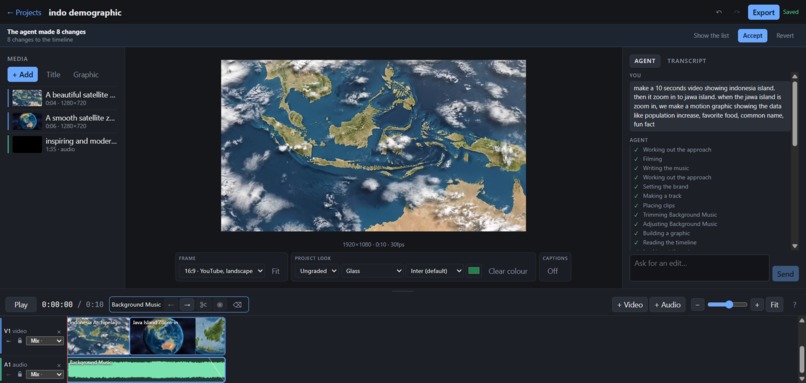Accept the agent's 8 changes
This screenshot has width=806, height=383.
tap(753, 35)
